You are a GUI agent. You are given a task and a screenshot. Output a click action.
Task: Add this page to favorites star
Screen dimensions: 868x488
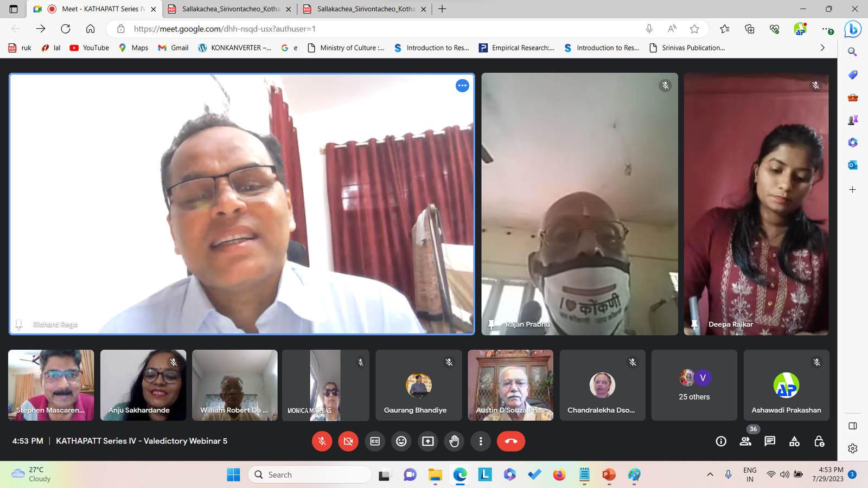pyautogui.click(x=694, y=29)
